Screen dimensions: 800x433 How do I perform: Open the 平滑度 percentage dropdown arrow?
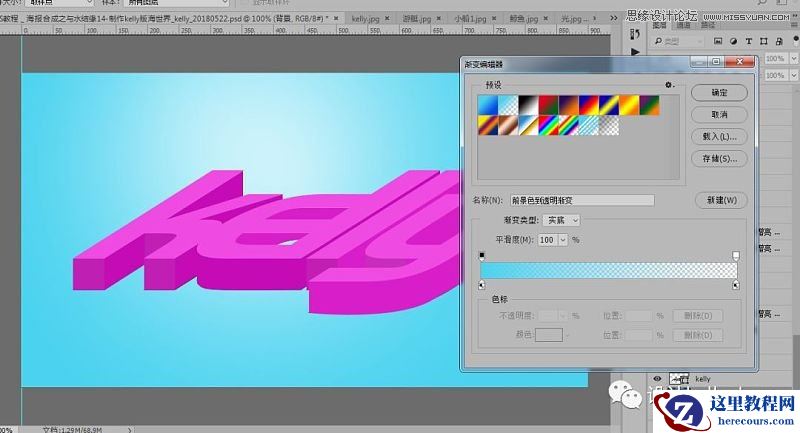click(x=563, y=240)
